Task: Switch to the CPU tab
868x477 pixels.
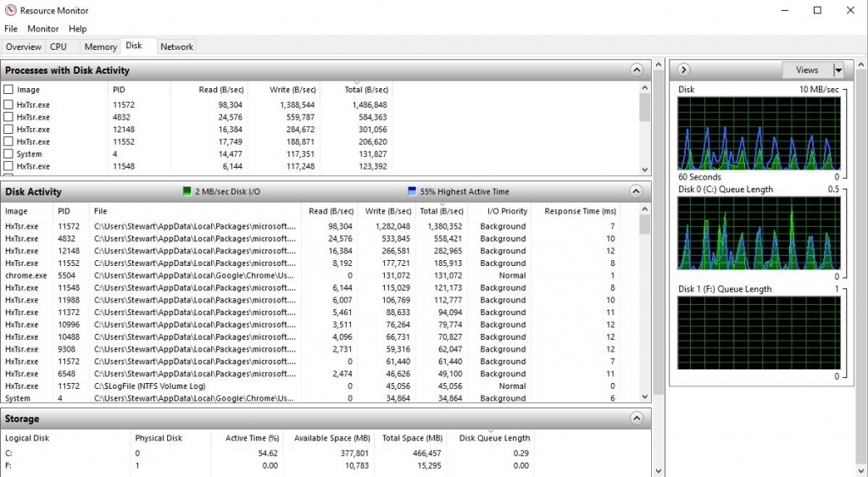Action: pos(58,47)
